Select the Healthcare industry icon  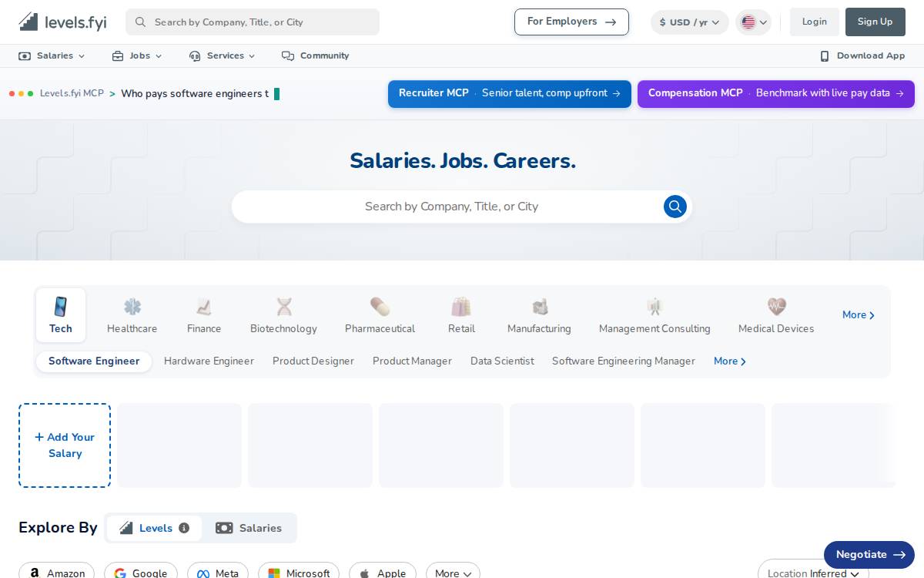(x=132, y=315)
